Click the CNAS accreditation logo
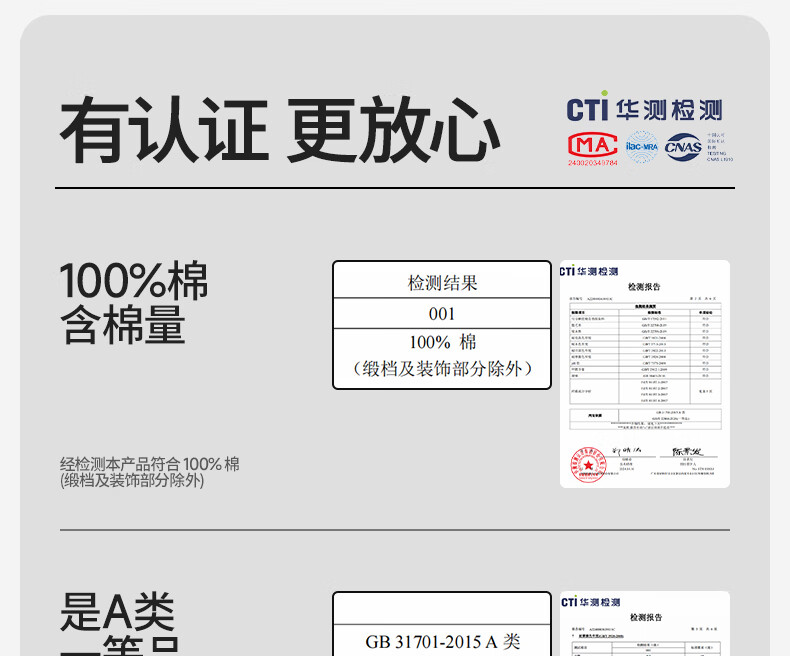 point(683,146)
